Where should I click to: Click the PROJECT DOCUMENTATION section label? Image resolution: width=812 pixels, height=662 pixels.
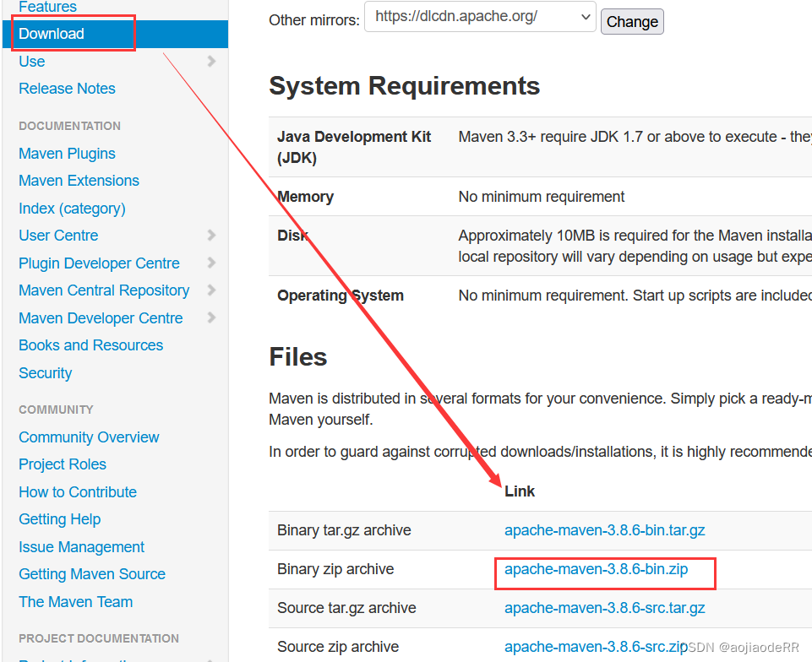coord(99,638)
